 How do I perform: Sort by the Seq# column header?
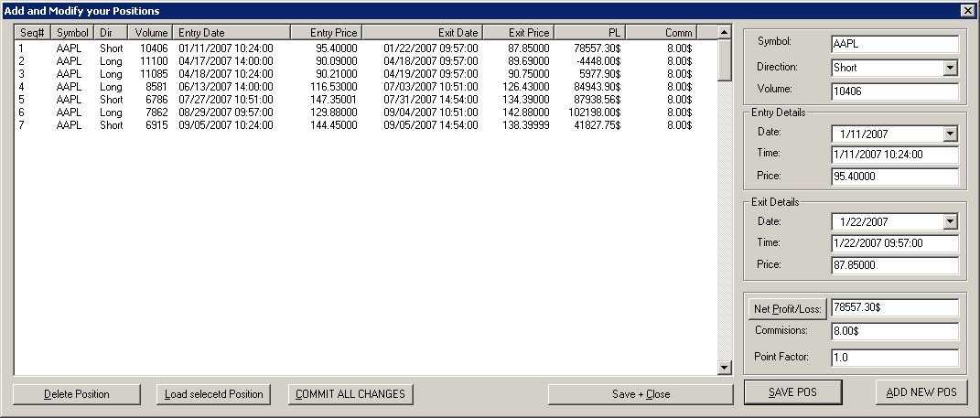33,33
